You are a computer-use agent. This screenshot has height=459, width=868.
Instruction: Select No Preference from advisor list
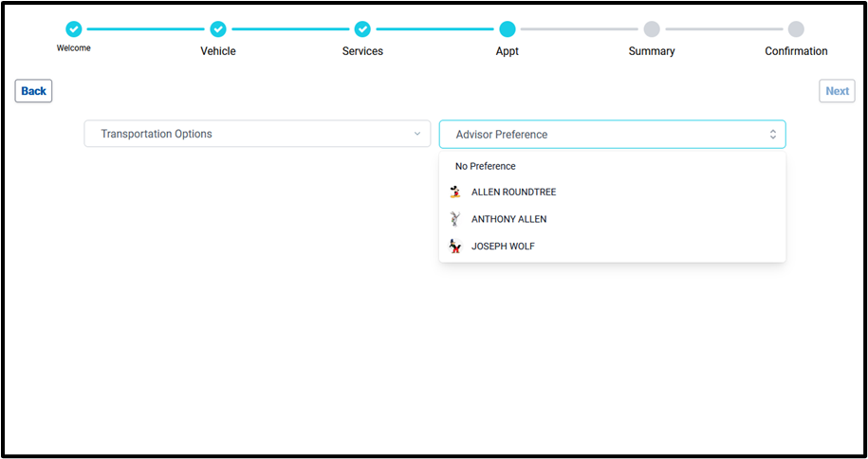486,166
